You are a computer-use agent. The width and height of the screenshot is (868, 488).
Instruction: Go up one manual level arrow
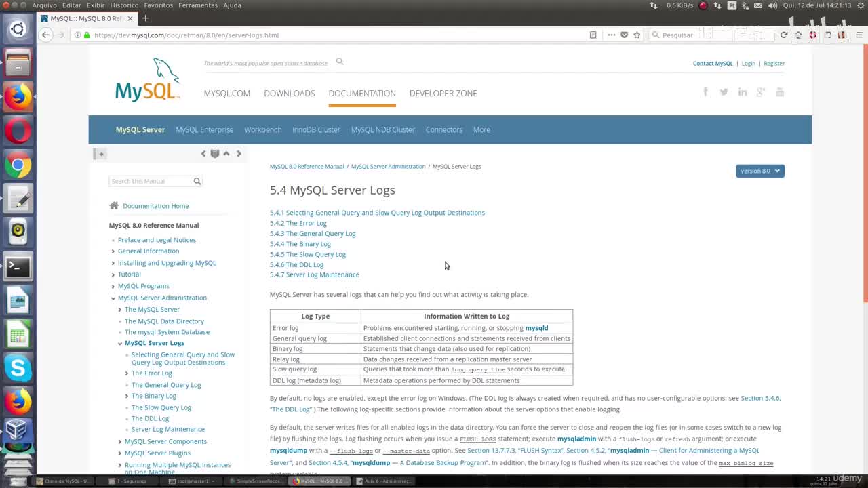point(226,154)
